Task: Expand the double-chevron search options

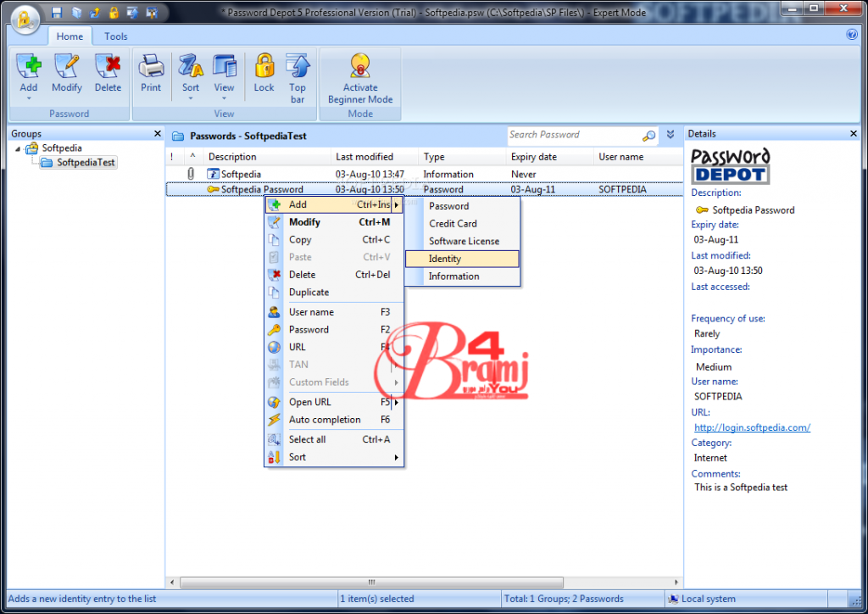Action: [670, 135]
